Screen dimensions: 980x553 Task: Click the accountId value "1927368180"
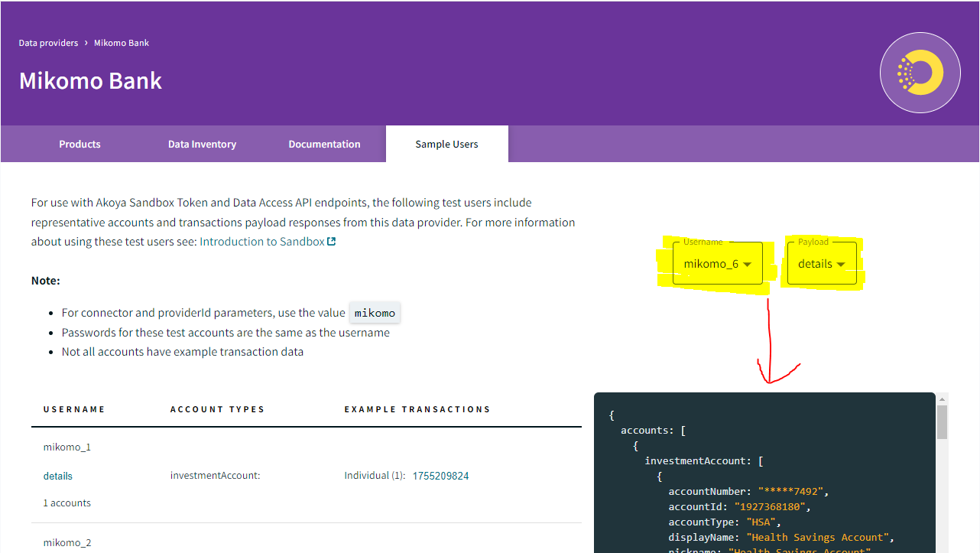click(x=771, y=506)
